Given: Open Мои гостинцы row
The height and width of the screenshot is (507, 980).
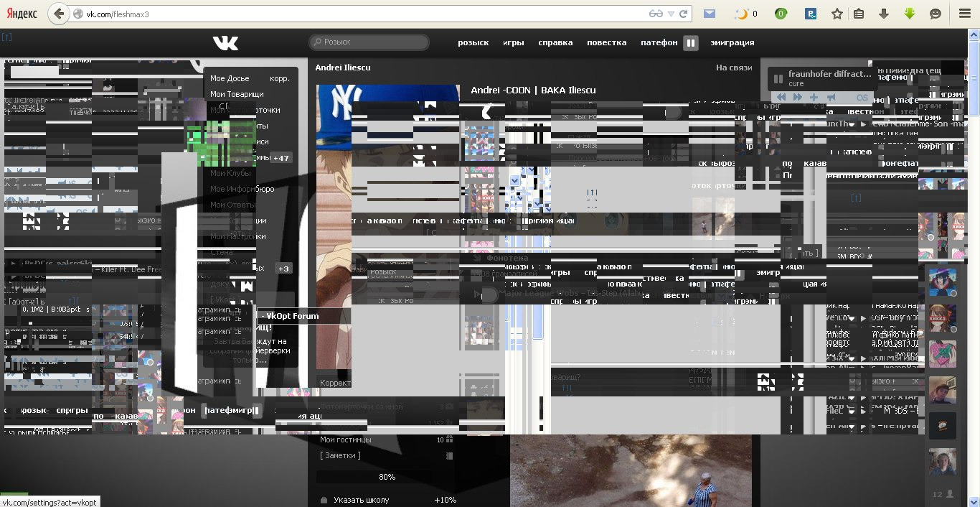Looking at the screenshot, I should [386, 439].
